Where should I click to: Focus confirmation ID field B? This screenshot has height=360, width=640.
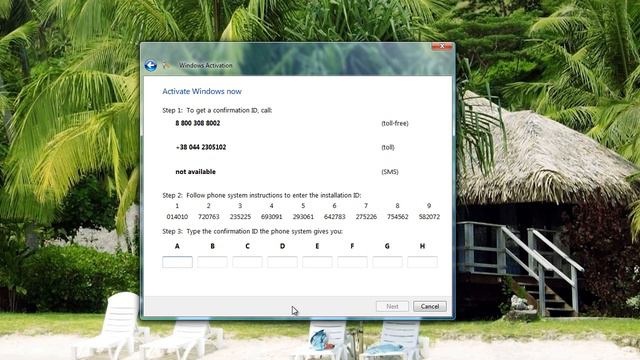coord(212,262)
